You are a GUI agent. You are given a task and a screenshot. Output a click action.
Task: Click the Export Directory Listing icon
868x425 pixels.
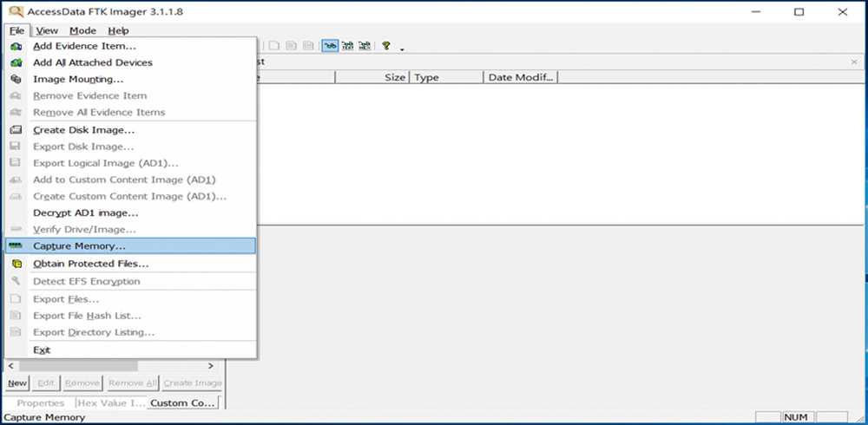coord(16,332)
